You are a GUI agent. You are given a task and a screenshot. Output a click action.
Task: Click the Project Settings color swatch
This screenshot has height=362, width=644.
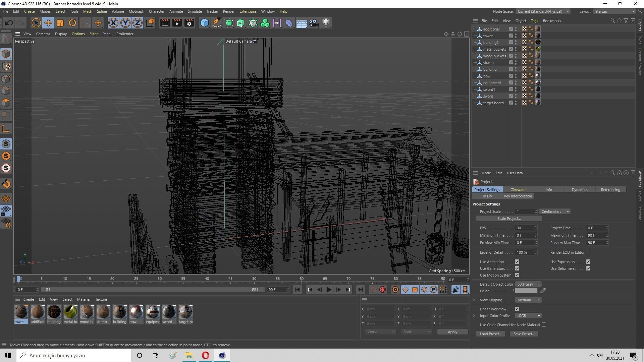point(526,291)
